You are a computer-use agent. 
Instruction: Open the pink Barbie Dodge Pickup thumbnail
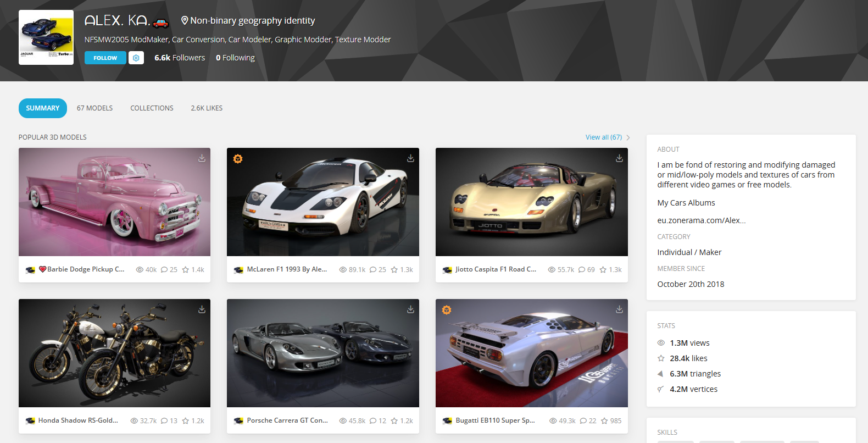114,202
